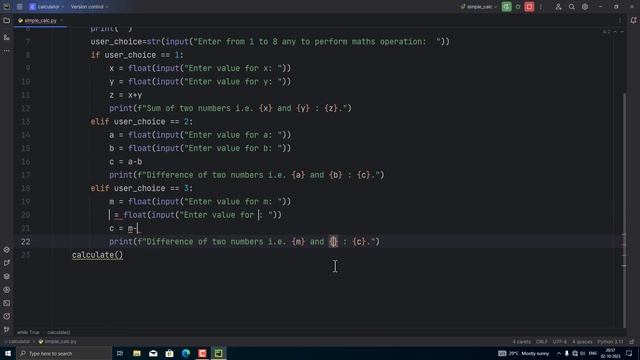This screenshot has width=640, height=360.
Task: Close the simple_calc.py tab
Action: pyautogui.click(x=62, y=20)
